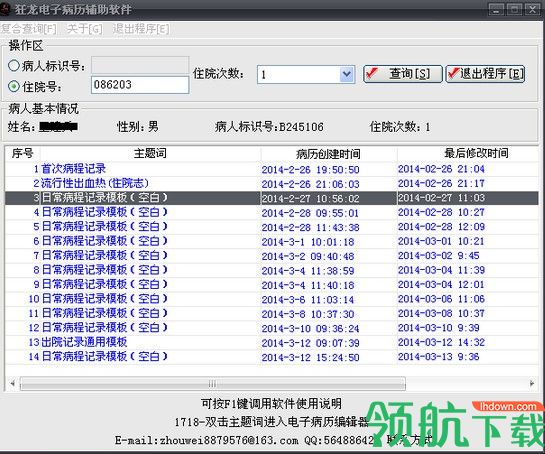Screen dimensions: 545x454
Task: Click creation time 2014-3-12 09:07:39
Action: click(310, 343)
